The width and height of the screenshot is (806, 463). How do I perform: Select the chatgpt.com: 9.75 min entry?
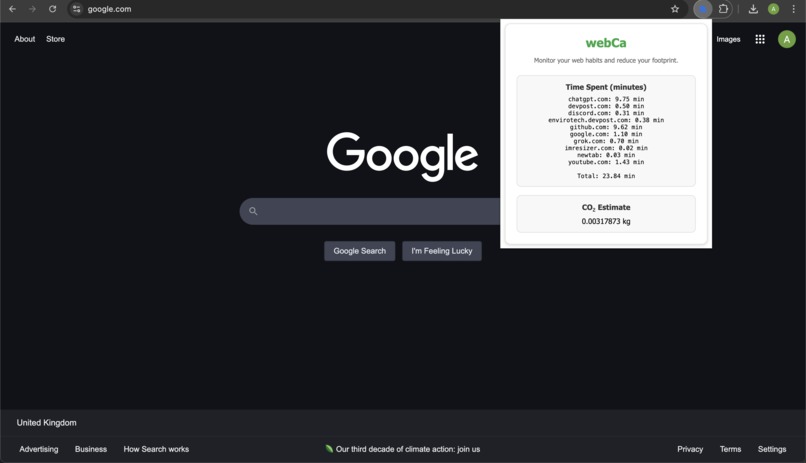point(606,99)
